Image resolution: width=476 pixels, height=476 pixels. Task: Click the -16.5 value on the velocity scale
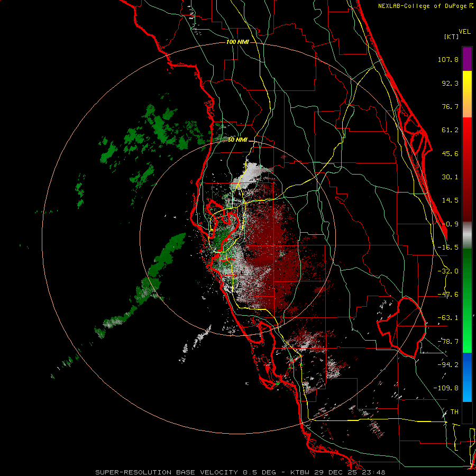448,248
